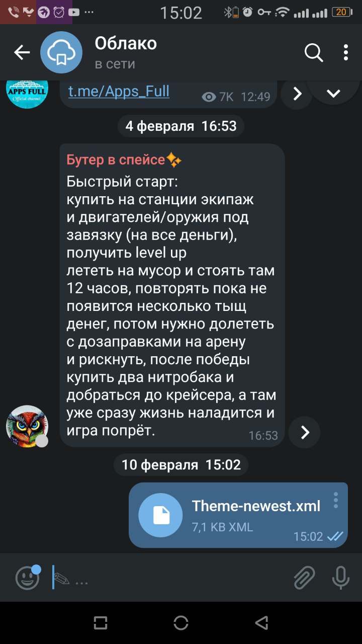
Task: Forward the Apps_Full message using arrow button
Action: 297,94
